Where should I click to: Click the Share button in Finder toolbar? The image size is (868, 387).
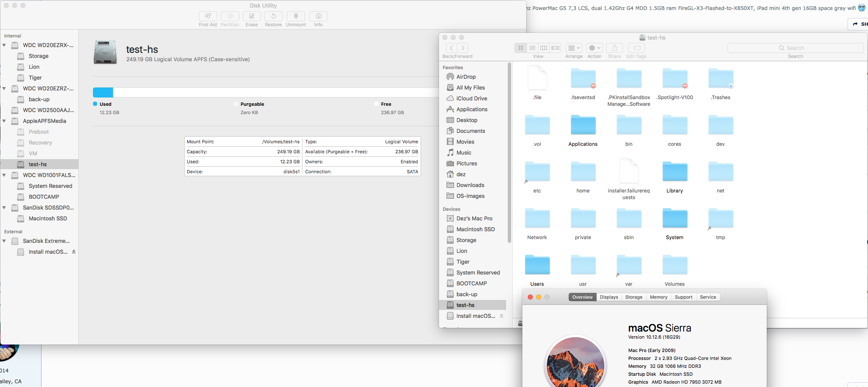614,48
